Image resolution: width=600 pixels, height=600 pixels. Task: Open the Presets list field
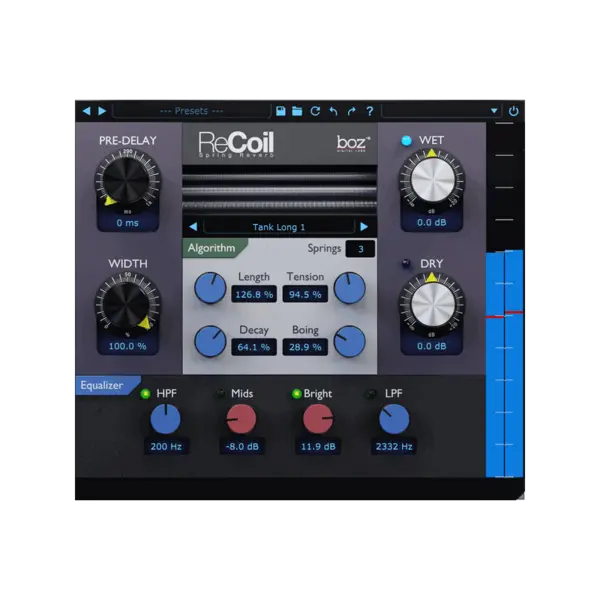point(191,111)
